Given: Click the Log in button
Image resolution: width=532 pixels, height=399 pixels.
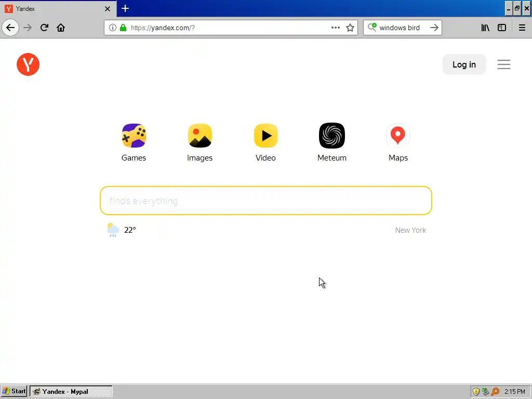Looking at the screenshot, I should (464, 64).
